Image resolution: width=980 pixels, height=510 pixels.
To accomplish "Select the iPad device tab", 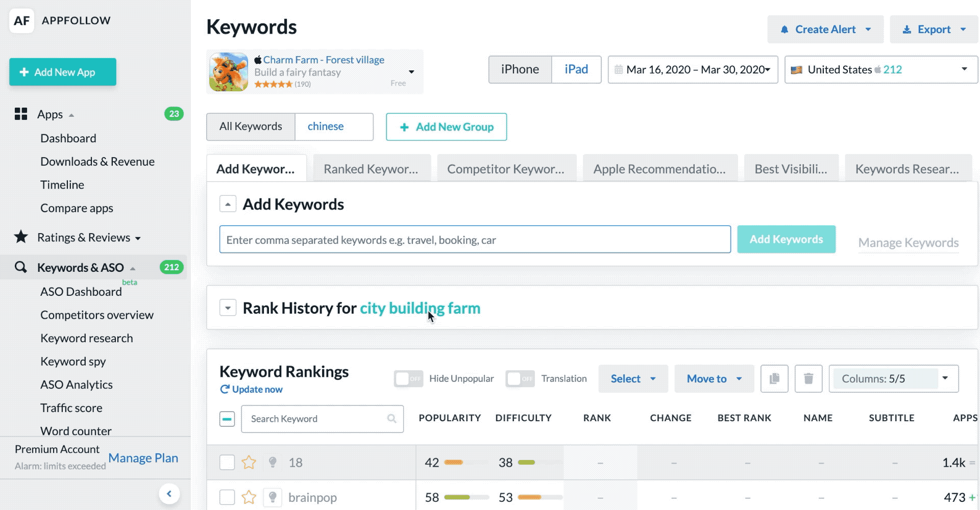I will click(576, 69).
